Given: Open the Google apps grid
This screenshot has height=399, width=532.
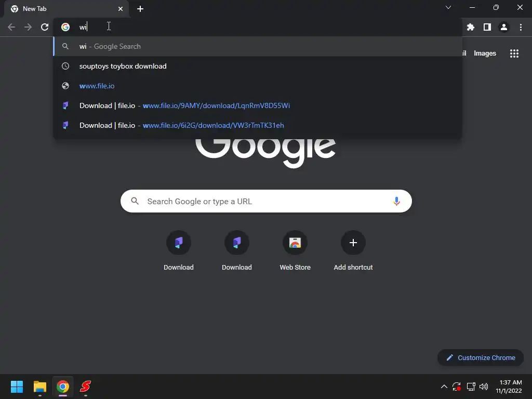Looking at the screenshot, I should 514,54.
